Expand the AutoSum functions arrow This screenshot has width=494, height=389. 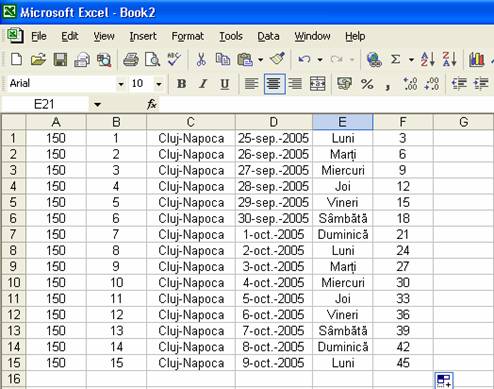(x=411, y=60)
